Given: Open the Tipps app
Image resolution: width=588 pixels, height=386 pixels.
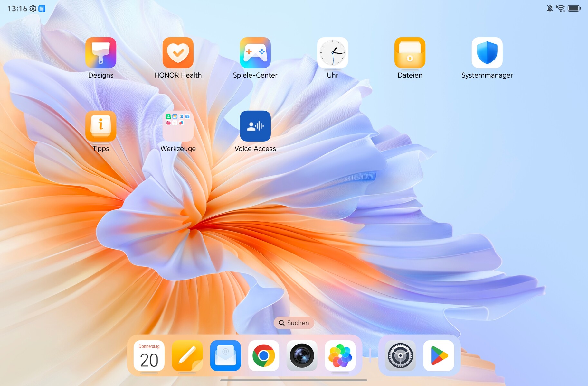Looking at the screenshot, I should pos(101,126).
